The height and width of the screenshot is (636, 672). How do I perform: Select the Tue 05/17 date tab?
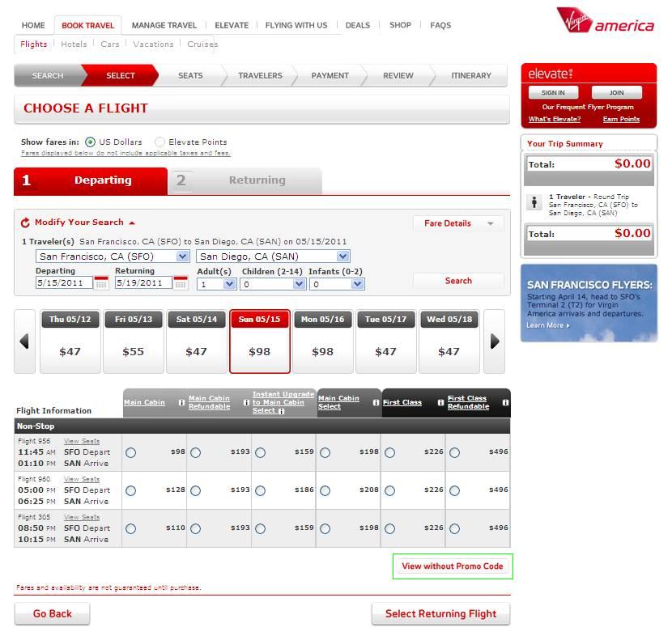pos(385,341)
